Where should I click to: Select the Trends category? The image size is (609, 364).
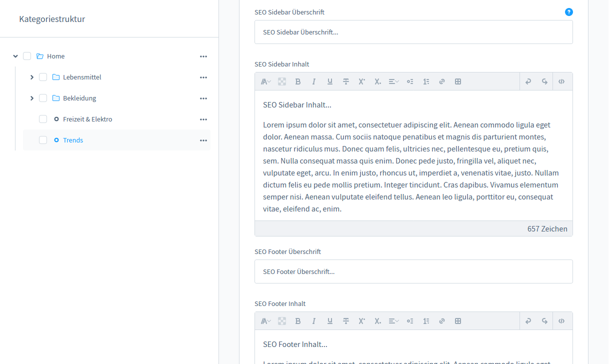73,140
